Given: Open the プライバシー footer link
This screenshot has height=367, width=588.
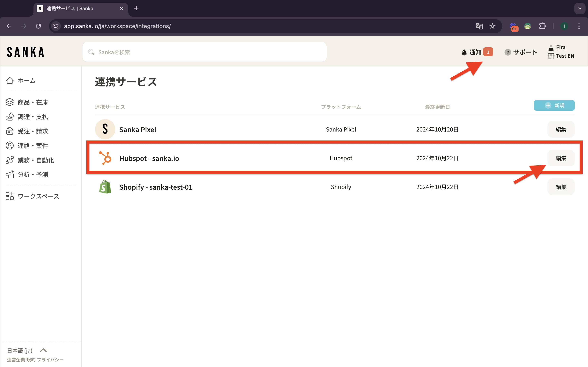Looking at the screenshot, I should pyautogui.click(x=50, y=360).
